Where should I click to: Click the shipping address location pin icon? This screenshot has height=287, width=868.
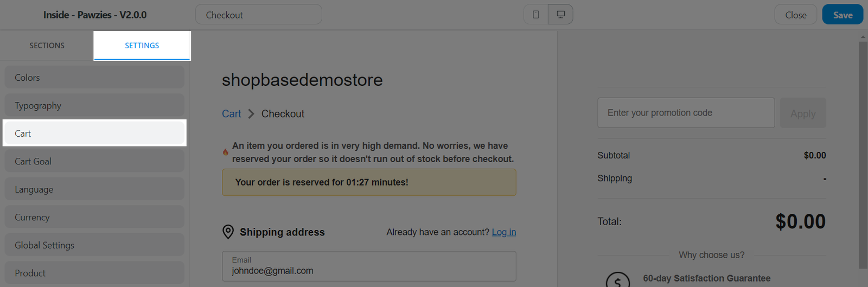[x=228, y=232]
